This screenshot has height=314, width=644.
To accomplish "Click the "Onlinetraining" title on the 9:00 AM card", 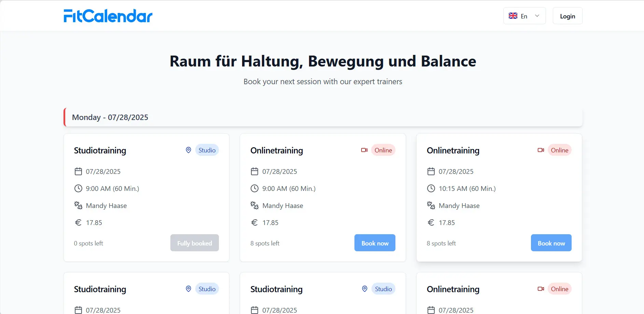I will click(x=277, y=150).
